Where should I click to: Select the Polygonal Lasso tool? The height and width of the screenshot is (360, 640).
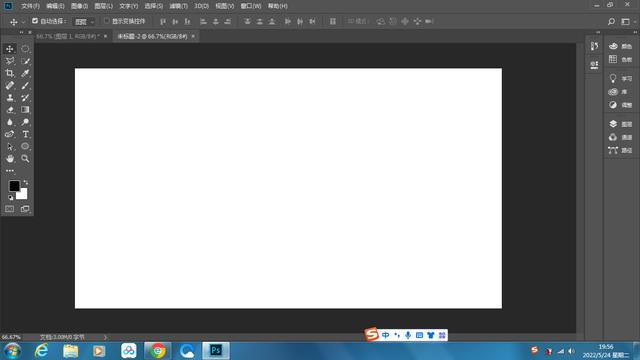pyautogui.click(x=10, y=61)
